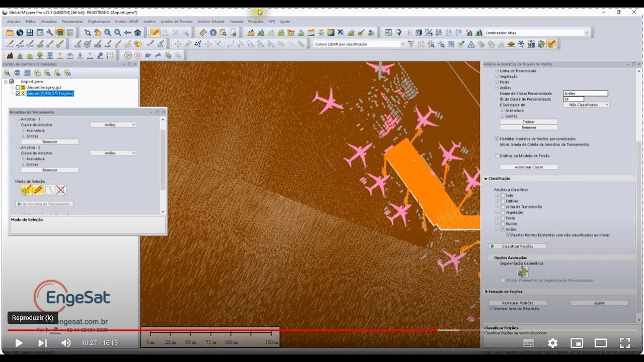
Task: Click the zoom in magnifier icon
Action: pos(108,33)
